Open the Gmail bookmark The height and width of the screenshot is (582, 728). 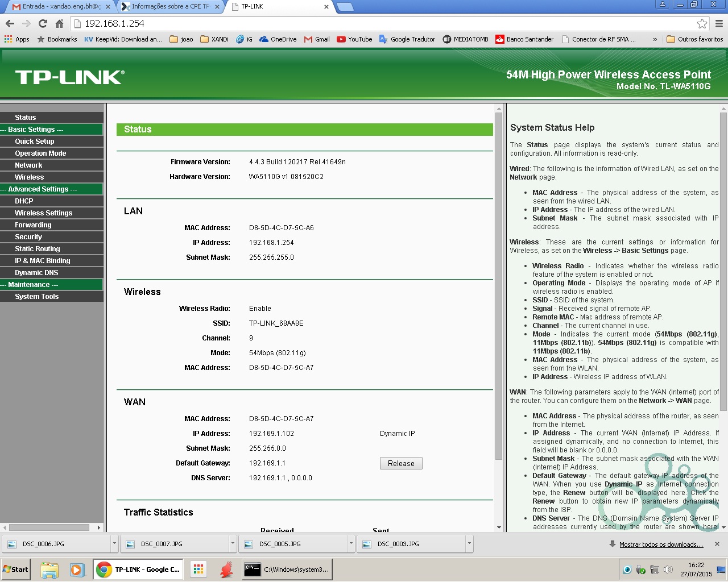pos(317,39)
